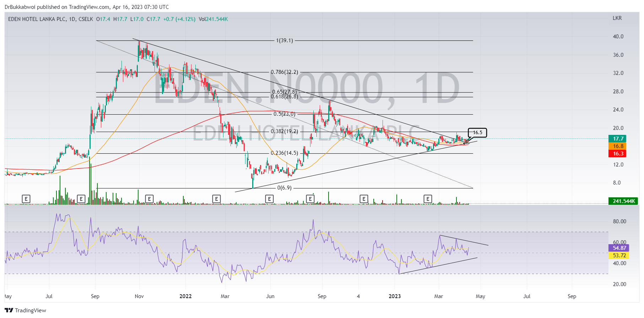The image size is (644, 318).
Task: Click the orange 16.8 moving average label
Action: [x=618, y=146]
